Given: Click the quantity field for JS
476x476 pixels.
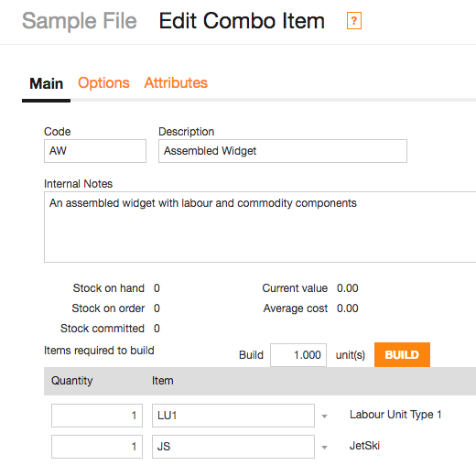Looking at the screenshot, I should pos(97,447).
